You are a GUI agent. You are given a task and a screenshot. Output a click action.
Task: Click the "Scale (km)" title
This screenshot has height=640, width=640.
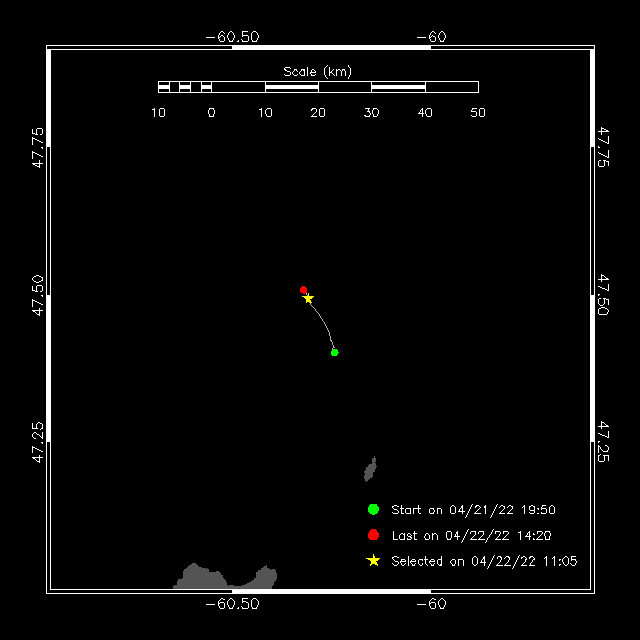coord(317,71)
